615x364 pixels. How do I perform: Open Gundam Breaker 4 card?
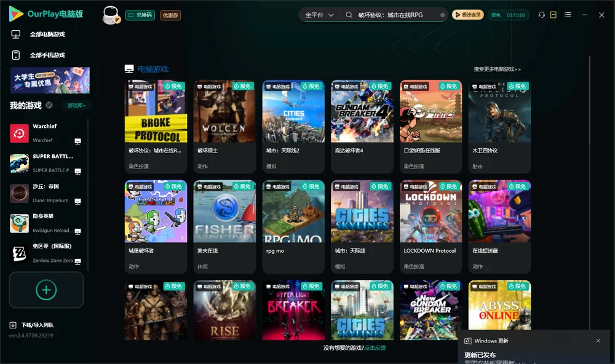pos(362,127)
